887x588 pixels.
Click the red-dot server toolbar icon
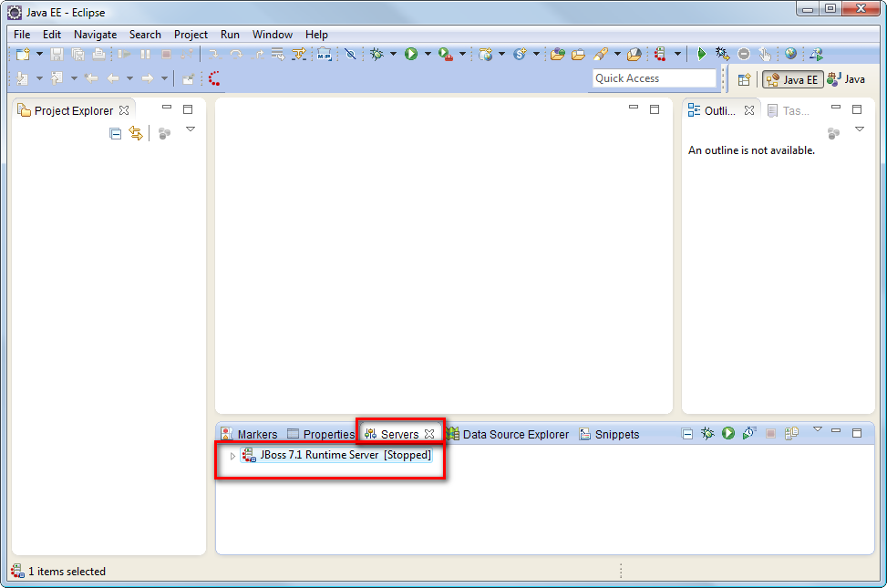click(x=660, y=55)
